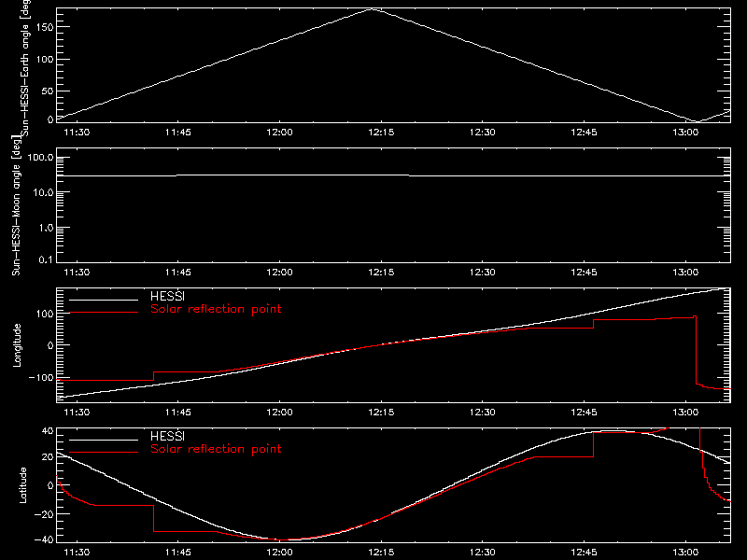
Task: Click the HESSI legend label in Longitude plot
Action: (167, 296)
